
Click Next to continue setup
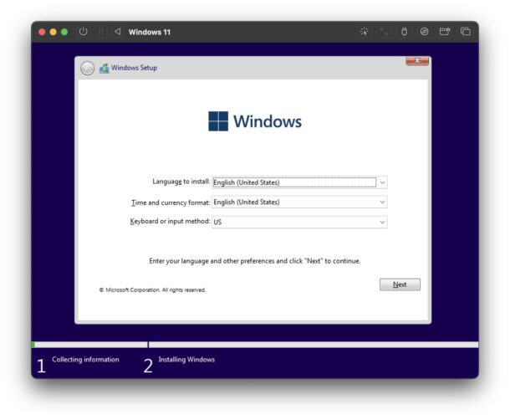tap(400, 284)
